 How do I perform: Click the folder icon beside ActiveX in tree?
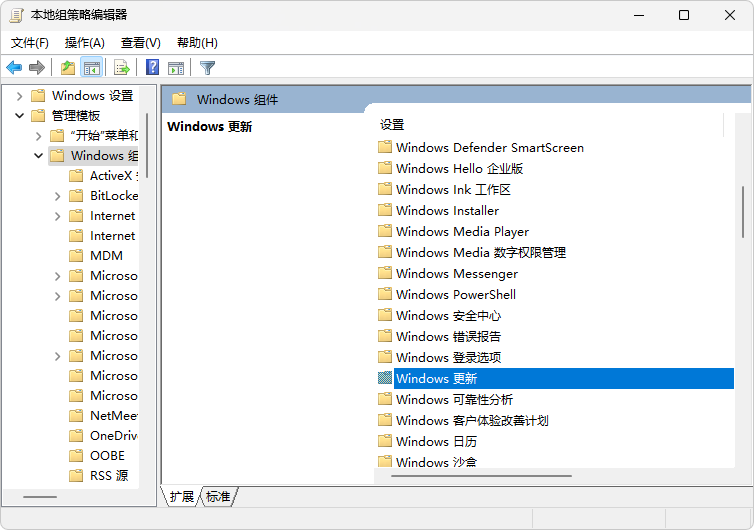tap(76, 176)
